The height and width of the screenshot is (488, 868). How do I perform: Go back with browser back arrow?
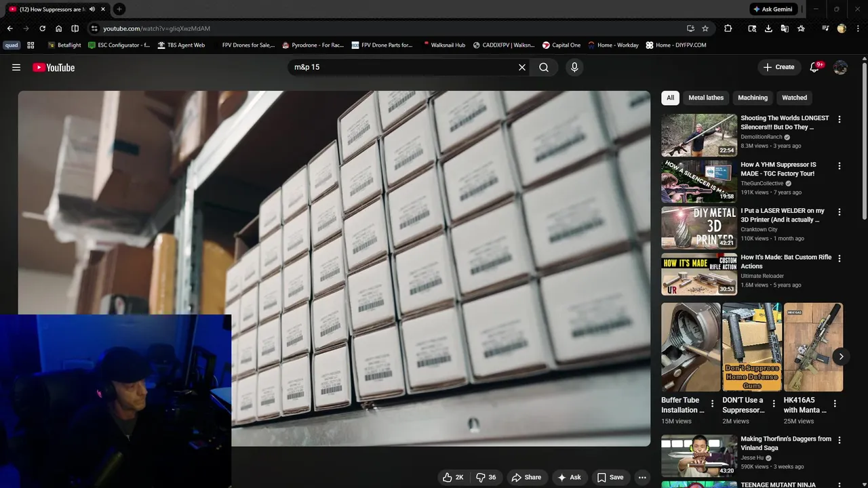click(x=9, y=28)
